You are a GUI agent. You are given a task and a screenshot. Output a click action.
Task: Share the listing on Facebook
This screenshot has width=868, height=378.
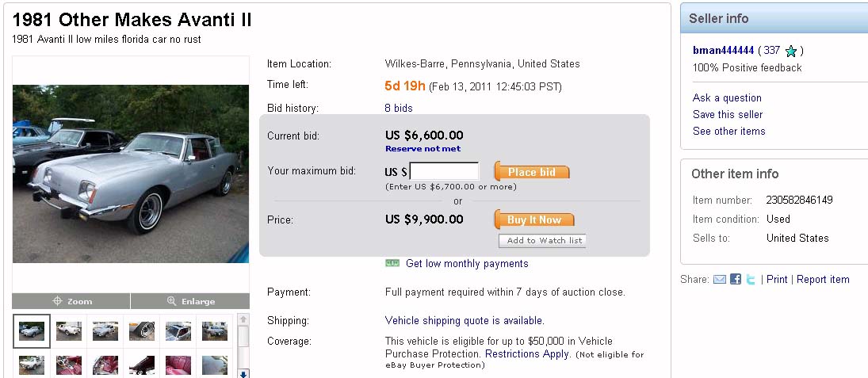[x=736, y=280]
